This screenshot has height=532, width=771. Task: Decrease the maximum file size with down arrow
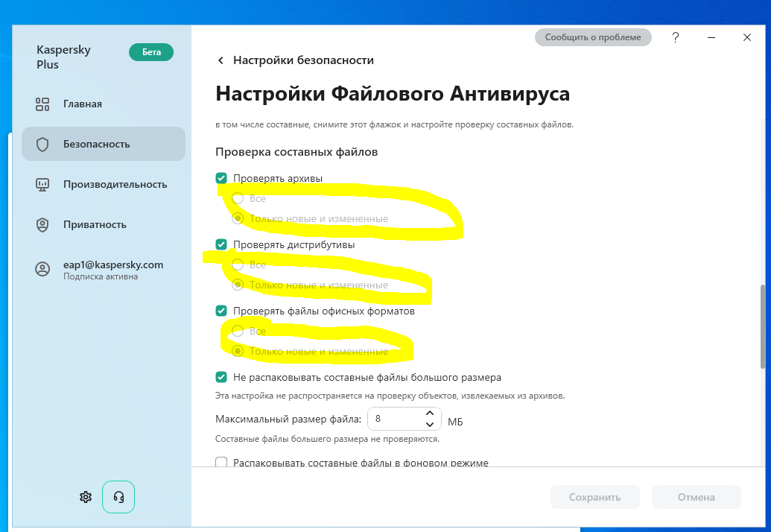pos(430,424)
